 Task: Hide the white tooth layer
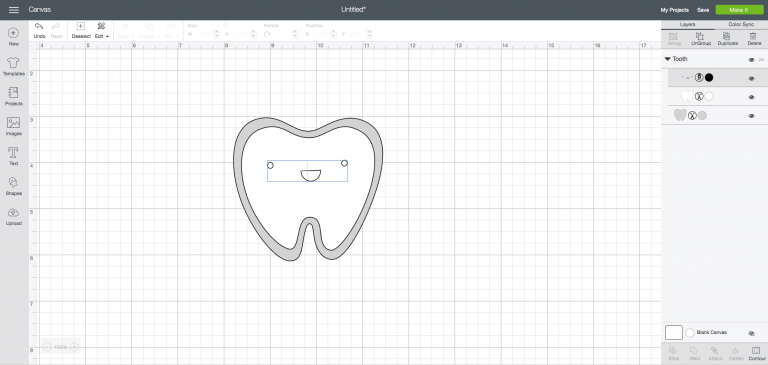pos(751,97)
